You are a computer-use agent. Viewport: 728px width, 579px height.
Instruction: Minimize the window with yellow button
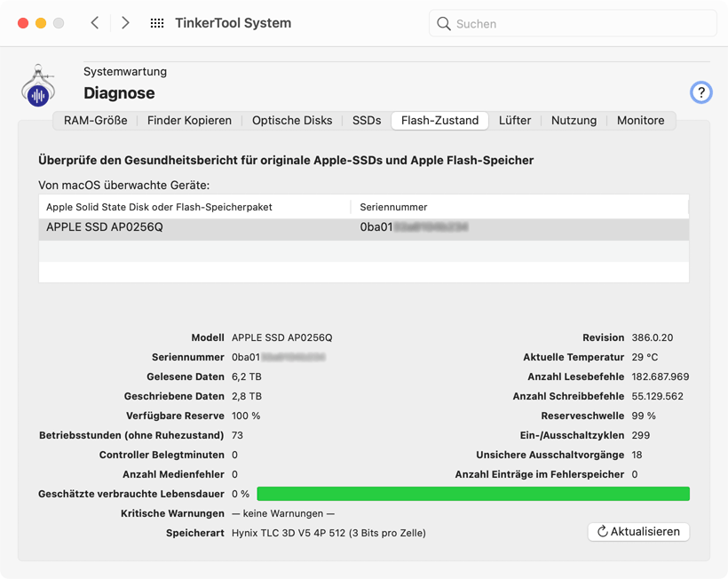41,23
